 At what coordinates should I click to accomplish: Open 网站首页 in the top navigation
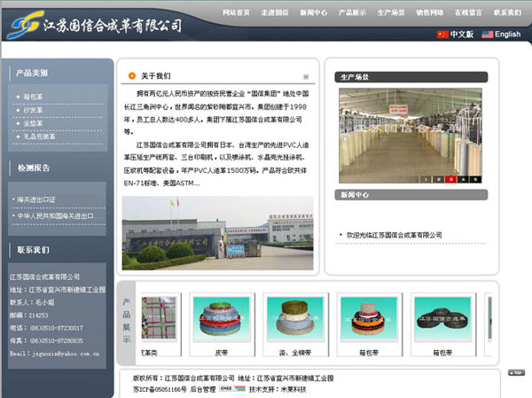[x=236, y=12]
